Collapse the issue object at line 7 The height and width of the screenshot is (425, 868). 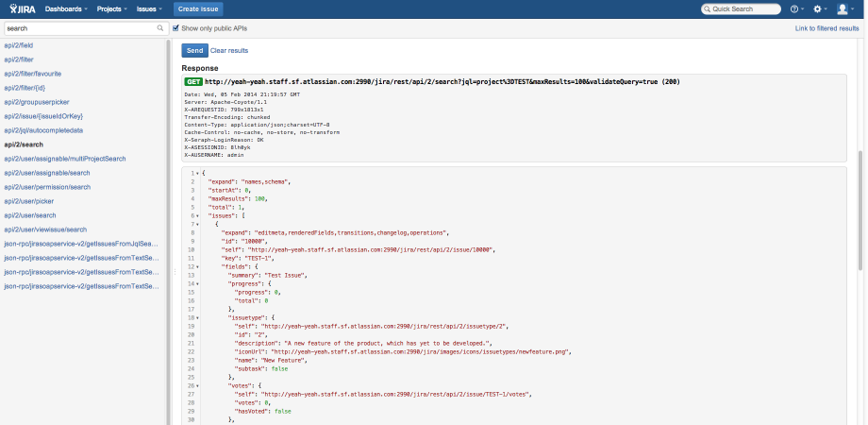click(x=197, y=225)
